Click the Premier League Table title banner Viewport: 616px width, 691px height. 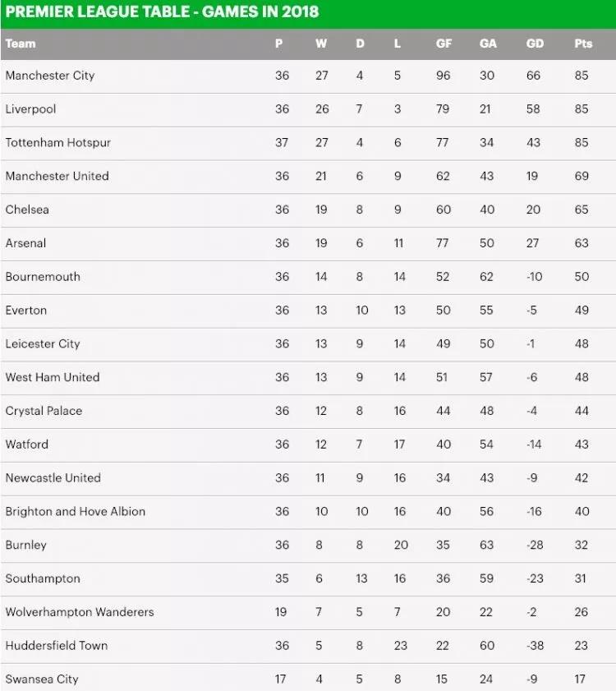163,12
